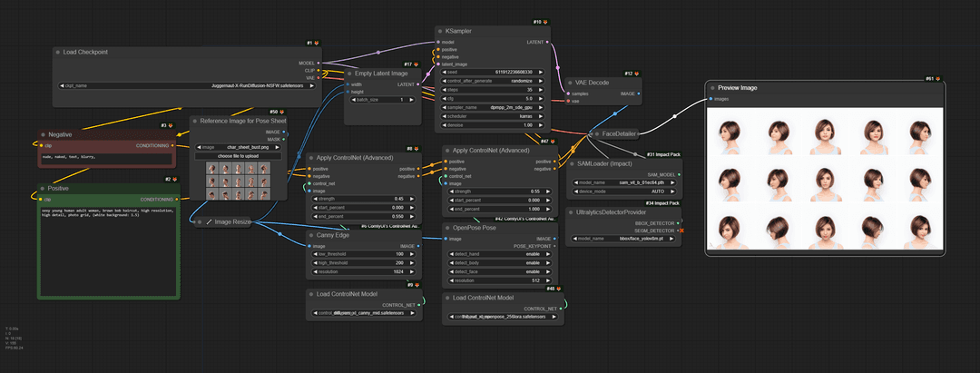Click the fox badge icon above KSampler
This screenshot has width=980, height=373.
(546, 21)
